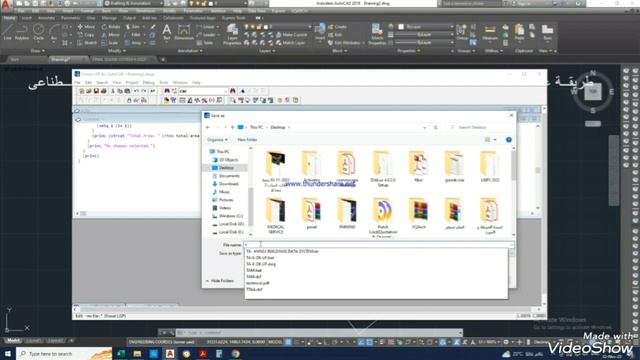Click the Make Current layer button

pos(291,35)
